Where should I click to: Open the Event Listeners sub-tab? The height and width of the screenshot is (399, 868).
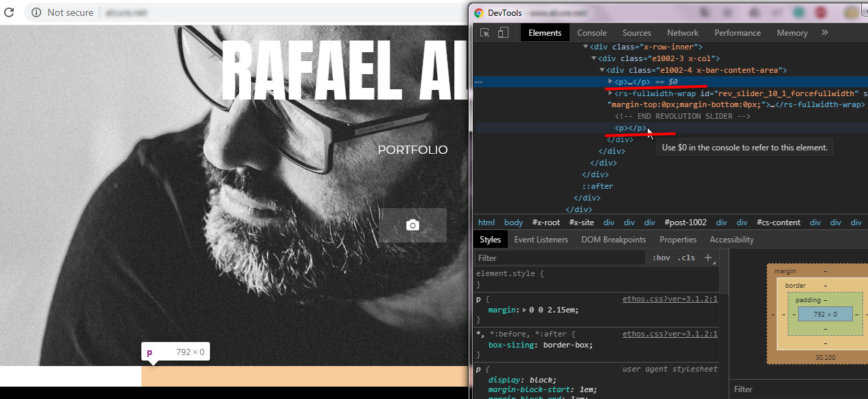click(541, 240)
